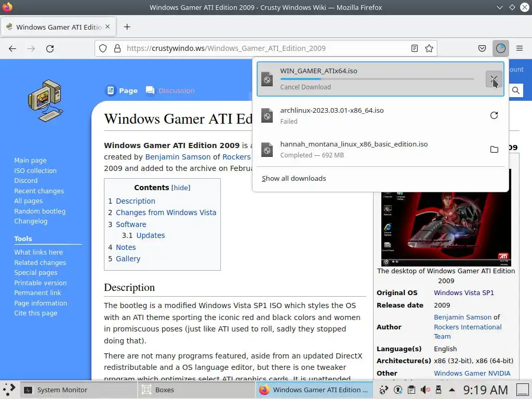Click the WIN_GAMER_ATIx64.iso file icon

[x=267, y=79]
